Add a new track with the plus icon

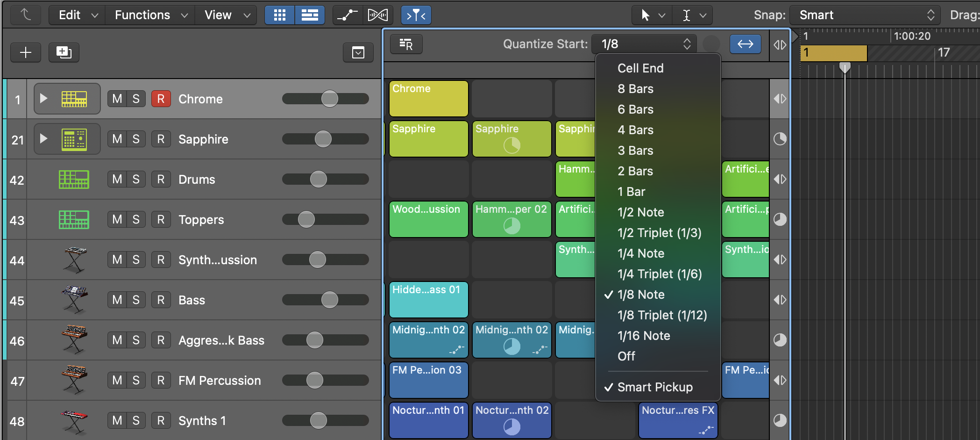[26, 52]
